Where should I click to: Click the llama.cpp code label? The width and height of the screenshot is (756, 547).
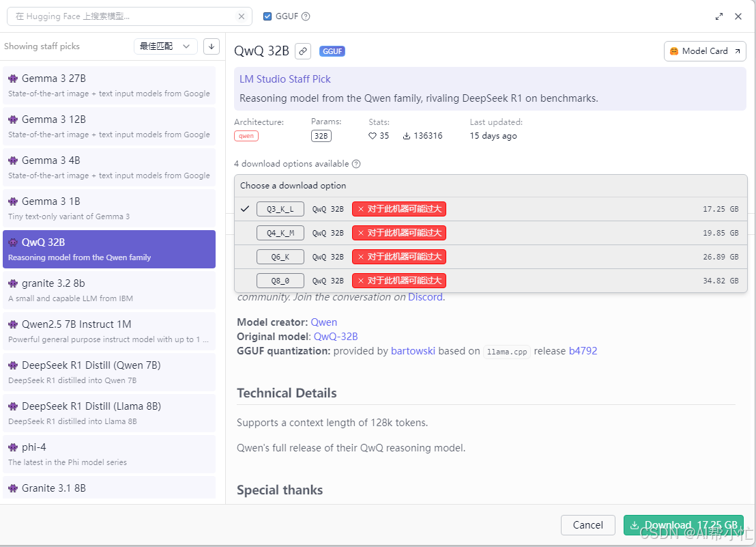507,352
